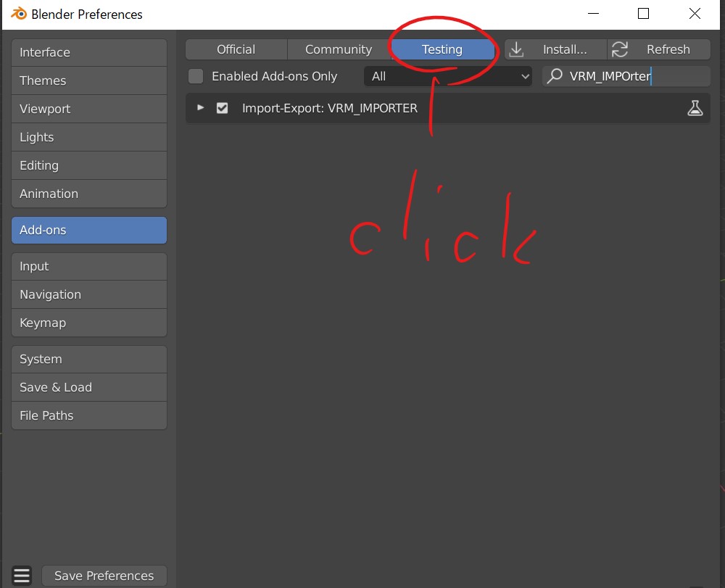Open the Themes preferences section

coord(88,80)
